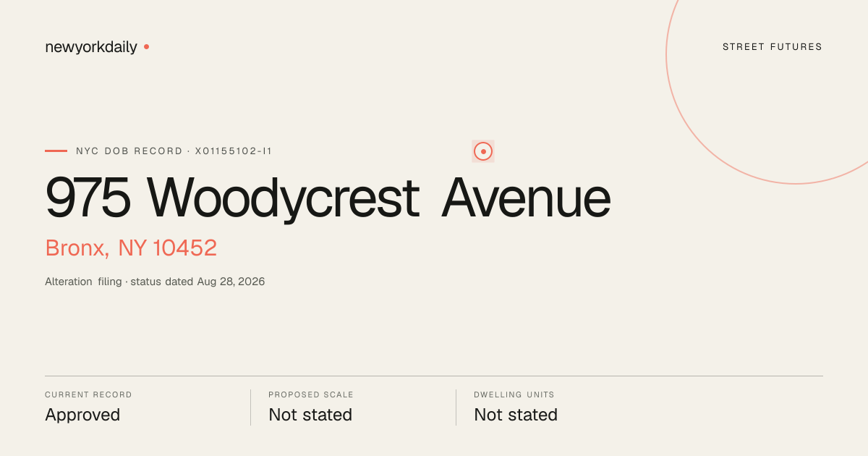Click the Alteration filing status line
Viewport: 868px width, 456px height.
[155, 282]
